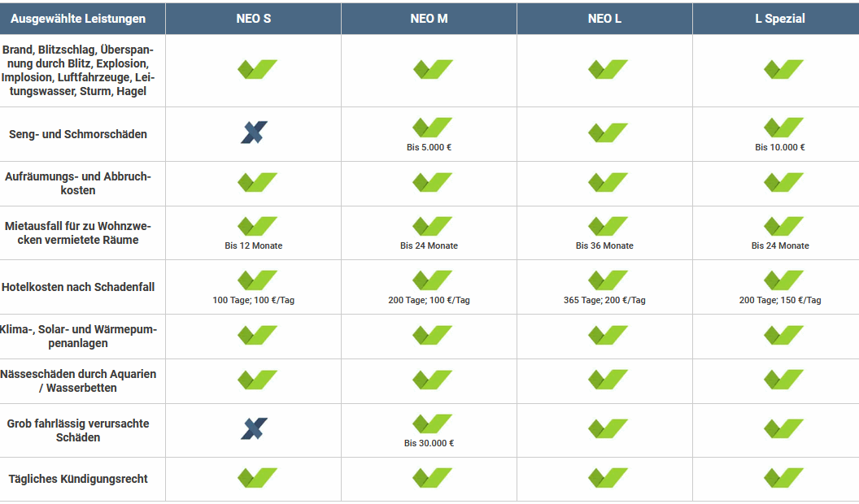Click NEO M checkmark for Klima-, Solar- und Wärmepumpenanlagen
The image size is (859, 504).
click(x=433, y=334)
